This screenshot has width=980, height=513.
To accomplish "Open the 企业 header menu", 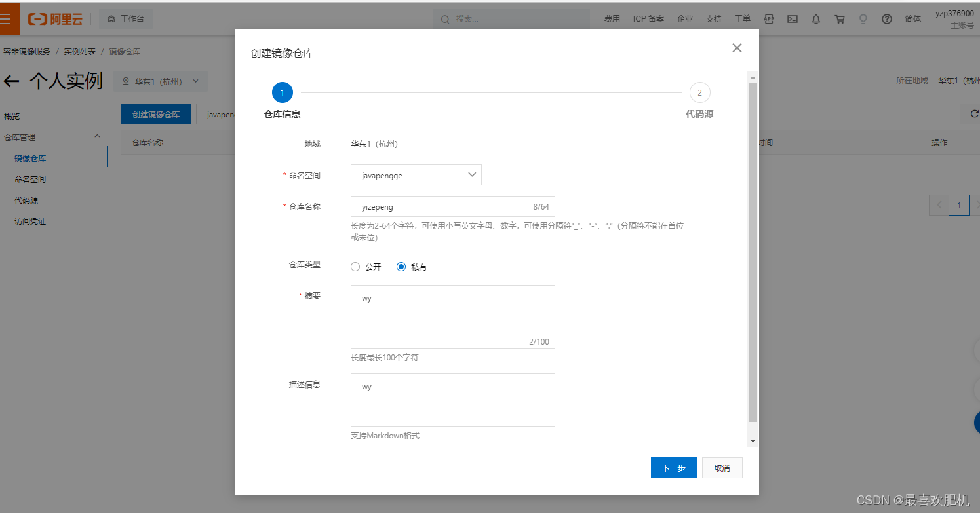I will (685, 19).
